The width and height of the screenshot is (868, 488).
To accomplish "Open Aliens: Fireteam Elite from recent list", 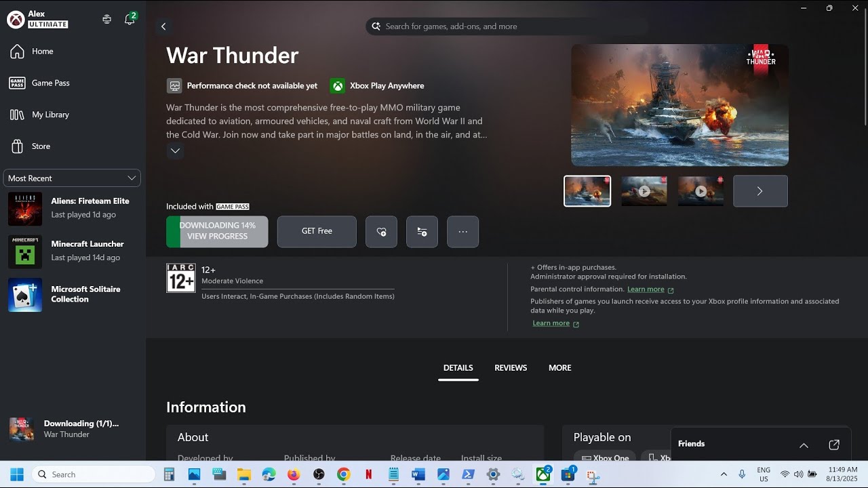I will click(x=72, y=209).
